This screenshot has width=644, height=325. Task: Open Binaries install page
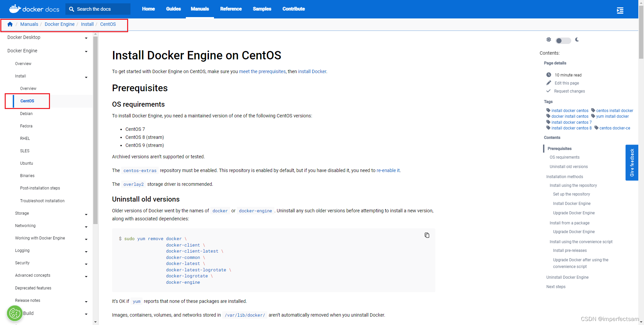(27, 176)
